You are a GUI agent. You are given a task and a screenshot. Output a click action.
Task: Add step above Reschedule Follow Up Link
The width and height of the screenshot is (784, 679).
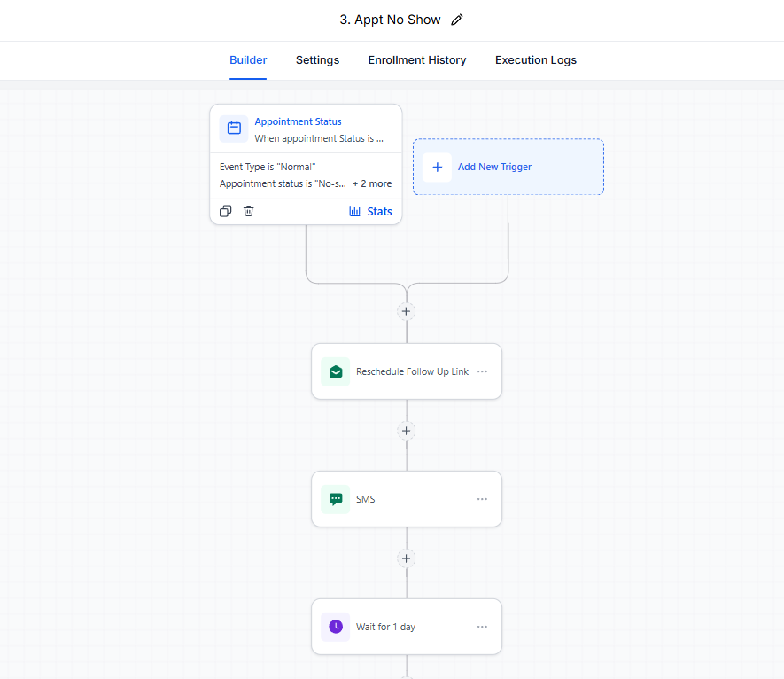406,311
